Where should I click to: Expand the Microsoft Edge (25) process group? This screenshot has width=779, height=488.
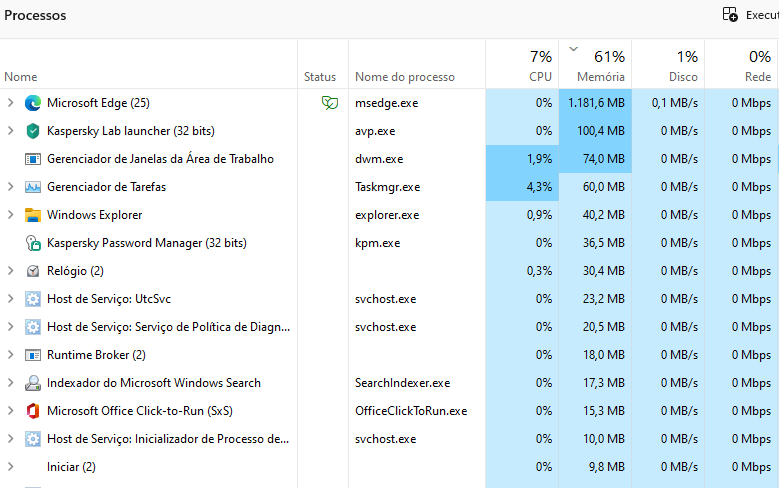pos(10,103)
